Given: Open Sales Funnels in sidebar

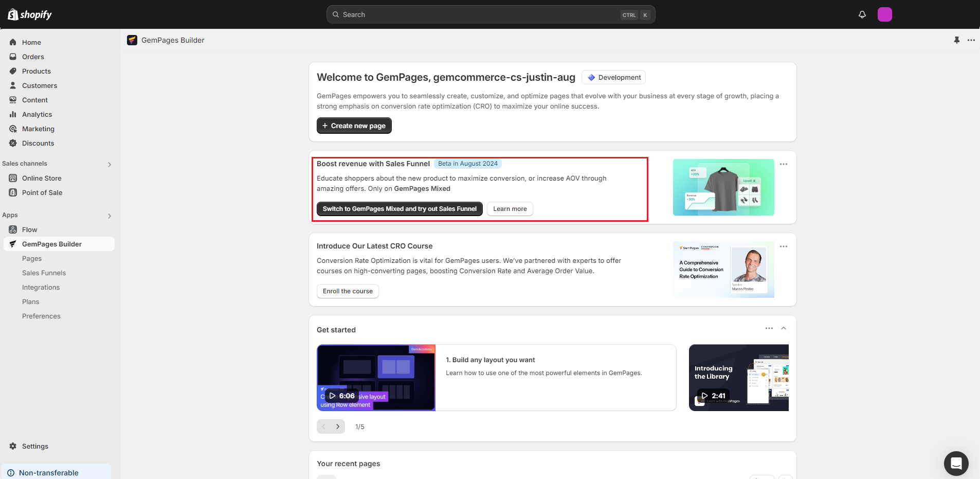Looking at the screenshot, I should pos(44,273).
